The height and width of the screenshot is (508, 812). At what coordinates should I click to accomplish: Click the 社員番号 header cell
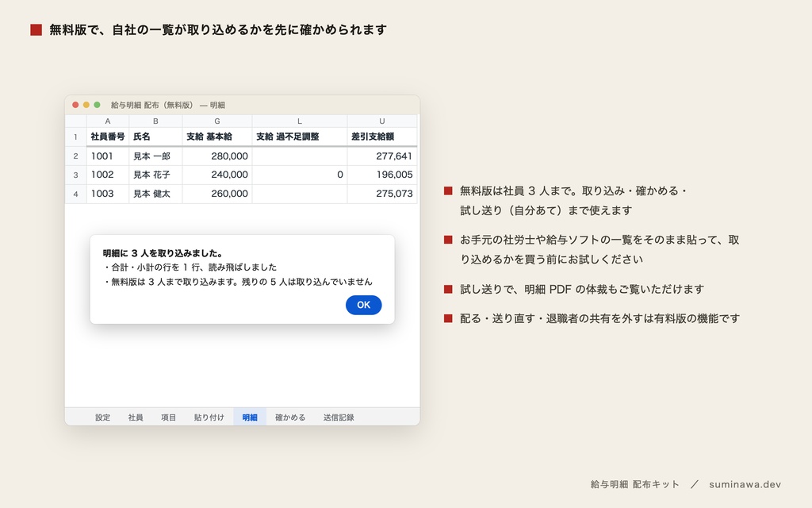pos(108,137)
